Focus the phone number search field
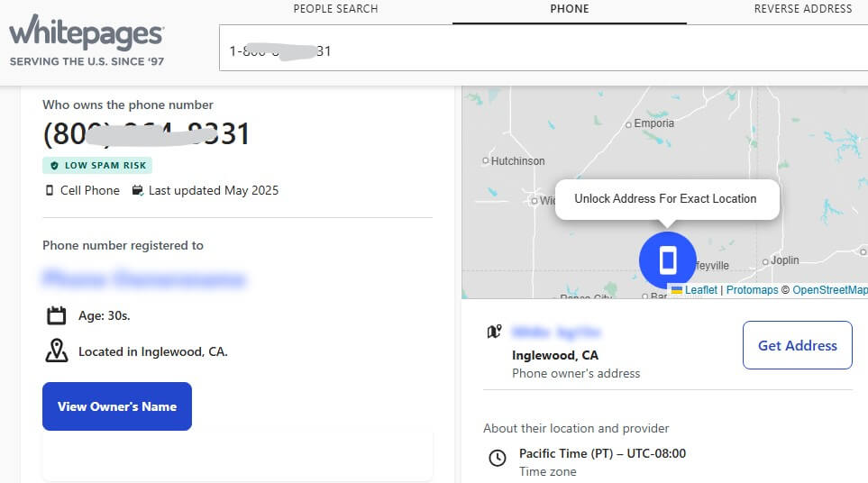 click(x=544, y=48)
